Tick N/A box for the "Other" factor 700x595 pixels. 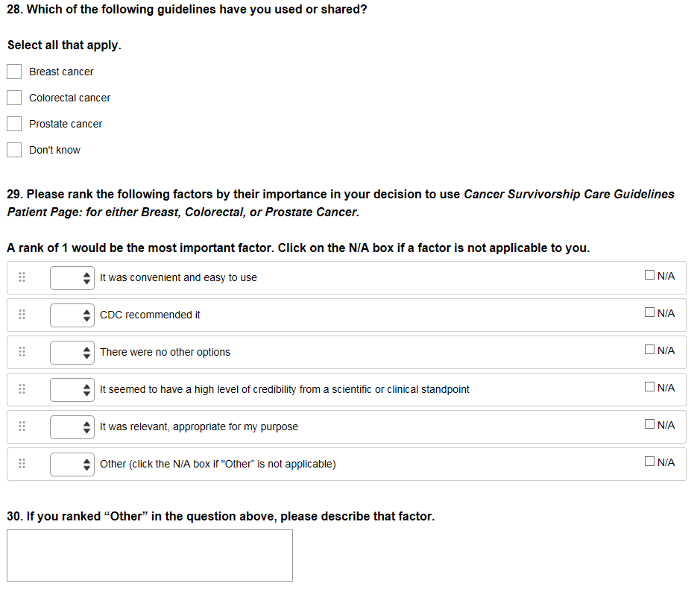point(650,462)
